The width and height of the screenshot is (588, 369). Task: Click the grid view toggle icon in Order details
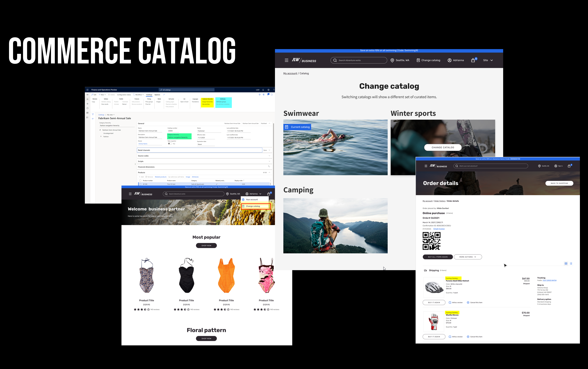click(566, 263)
